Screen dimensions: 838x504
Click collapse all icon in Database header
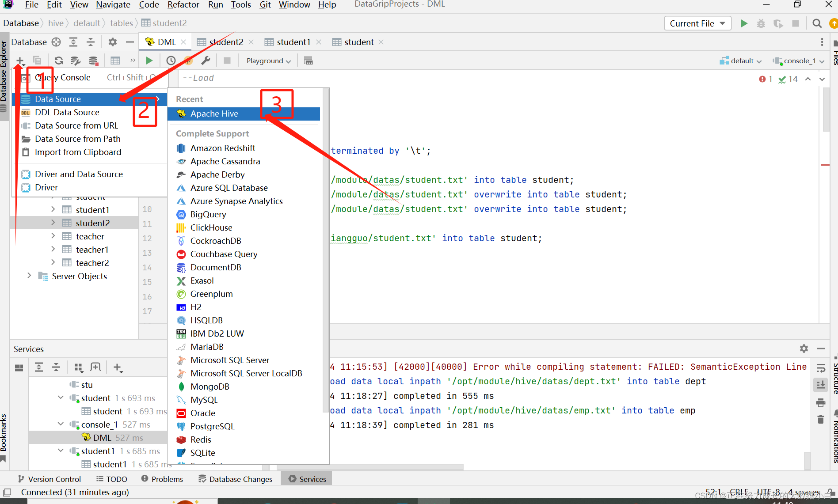point(91,42)
